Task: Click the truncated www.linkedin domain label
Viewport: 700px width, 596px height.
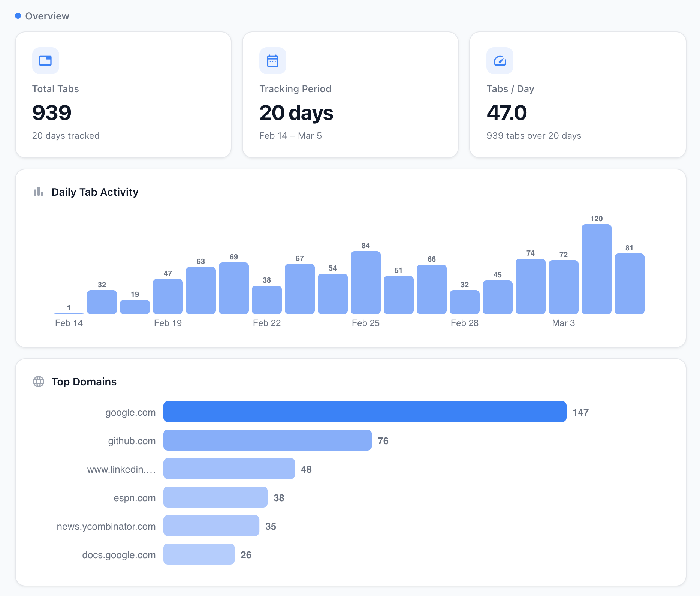Action: coord(121,469)
